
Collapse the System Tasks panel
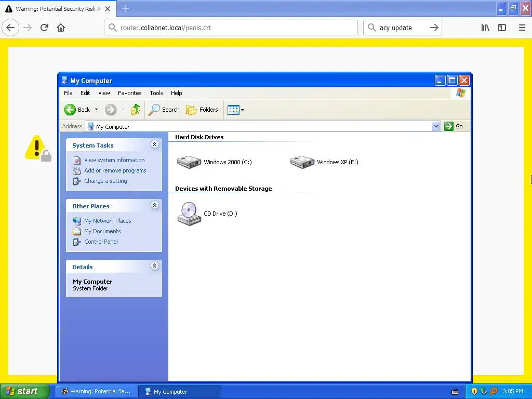pyautogui.click(x=154, y=144)
